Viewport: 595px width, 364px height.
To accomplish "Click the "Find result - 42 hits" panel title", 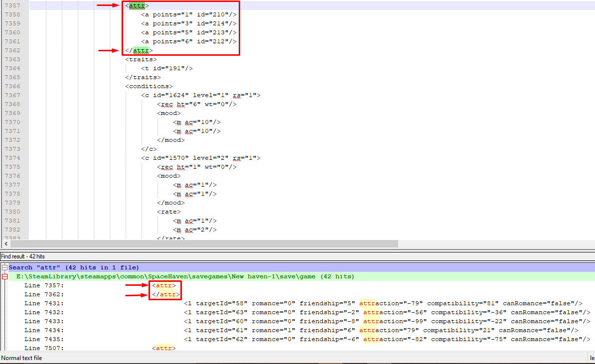I will click(23, 256).
